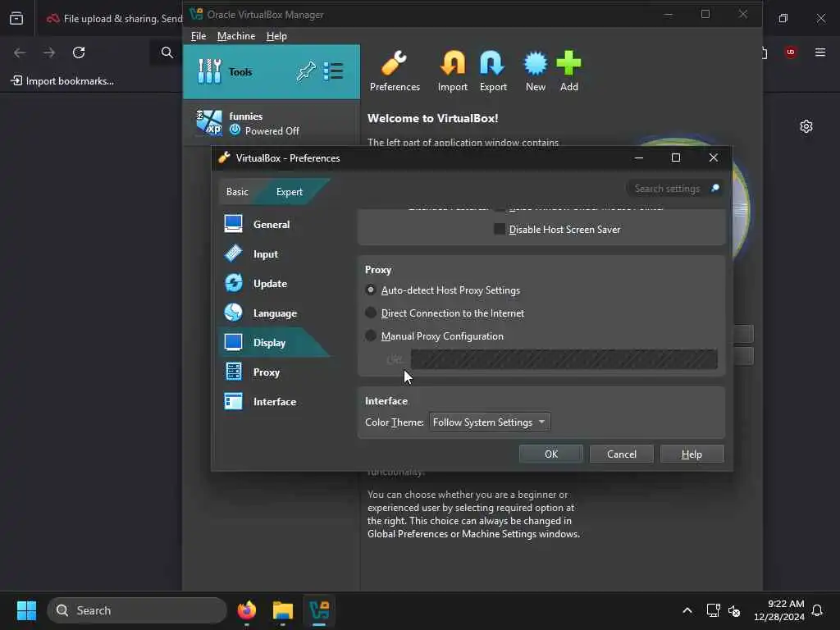840x630 pixels.
Task: Open Firefox from the taskbar
Action: 247,610
